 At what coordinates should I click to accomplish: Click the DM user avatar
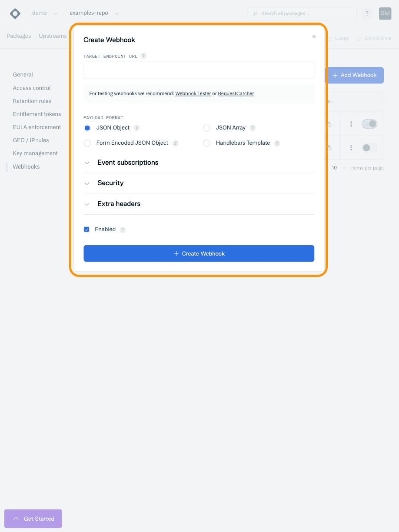click(x=385, y=13)
